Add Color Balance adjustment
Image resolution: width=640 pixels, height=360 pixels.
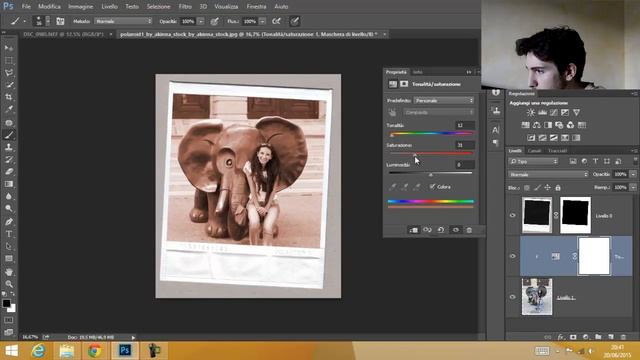537,125
